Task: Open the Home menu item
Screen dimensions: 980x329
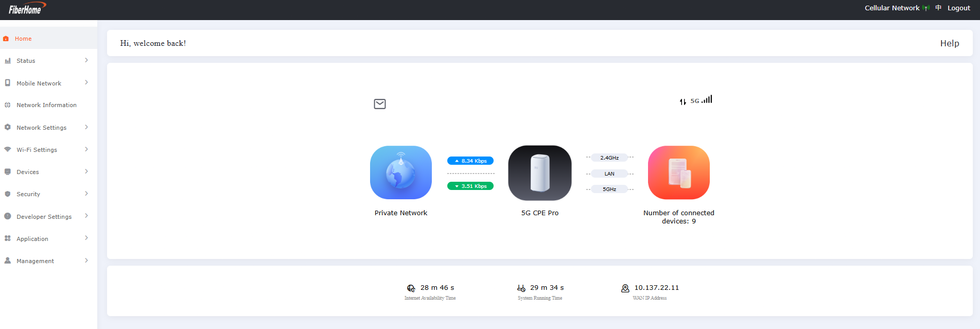Action: (23, 39)
